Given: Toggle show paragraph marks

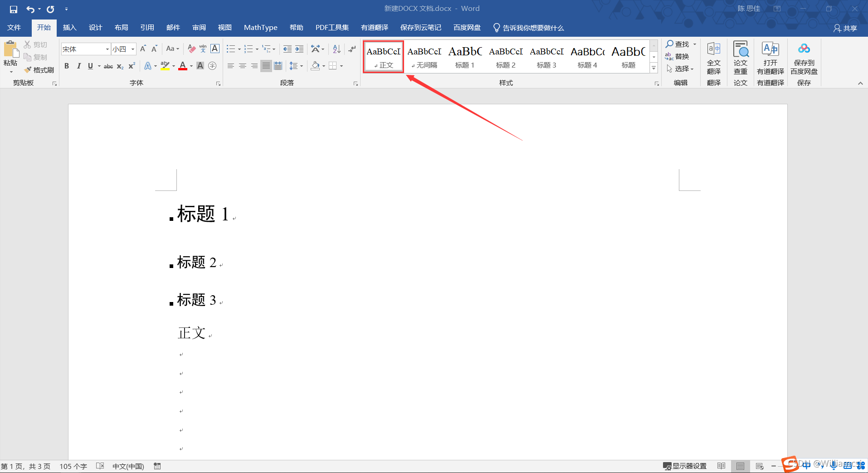Looking at the screenshot, I should pos(352,49).
